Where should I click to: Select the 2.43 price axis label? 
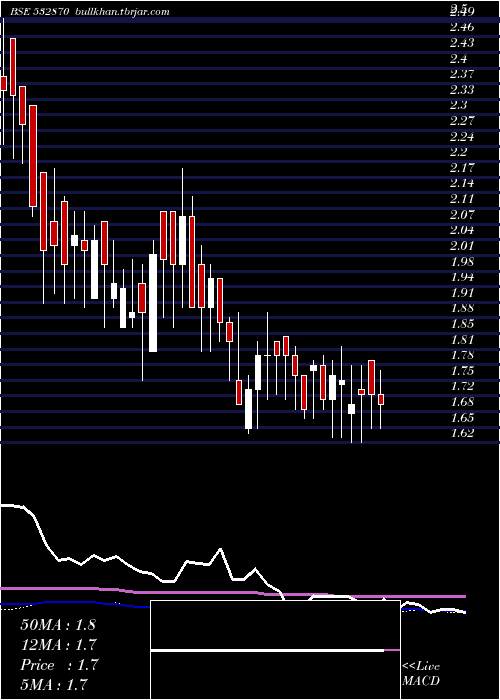[x=462, y=43]
